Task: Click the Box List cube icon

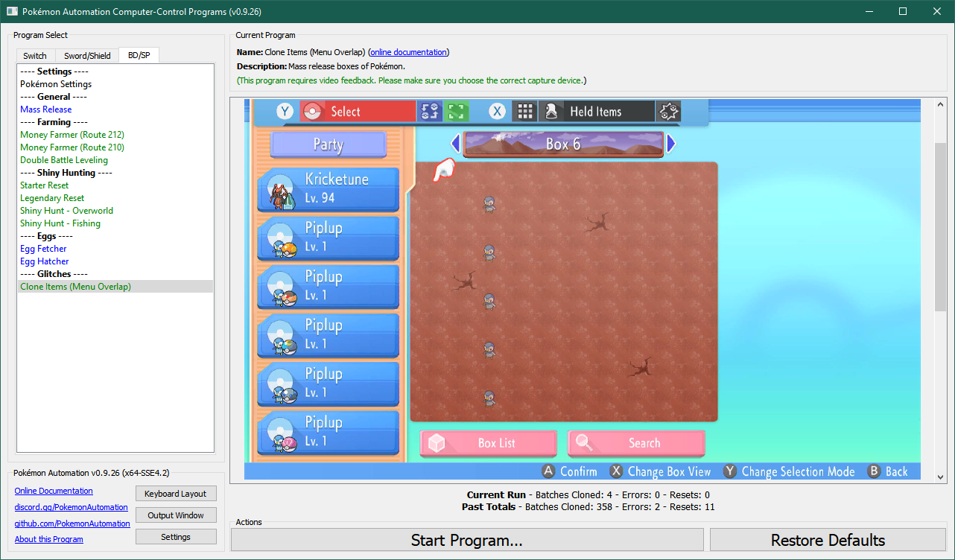Action: (x=437, y=443)
